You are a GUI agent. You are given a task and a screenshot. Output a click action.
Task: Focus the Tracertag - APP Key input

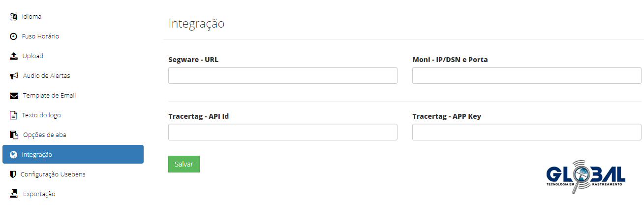[527, 132]
